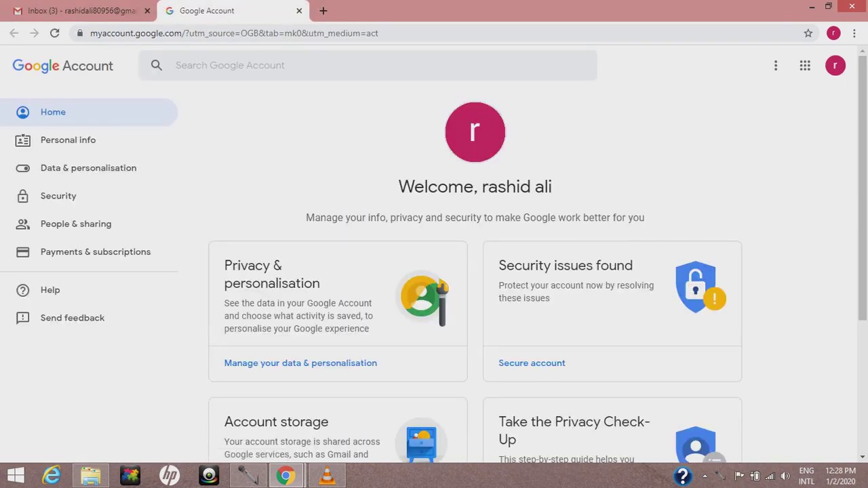Open the Chrome three-dot menu
Image resolution: width=868 pixels, height=488 pixels.
click(x=854, y=33)
